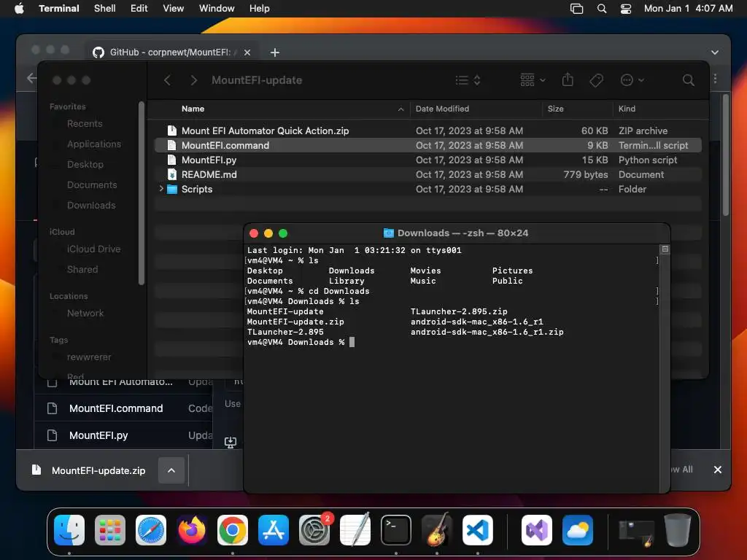The image size is (747, 560).
Task: Open the Weather app in the Dock
Action: [578, 530]
